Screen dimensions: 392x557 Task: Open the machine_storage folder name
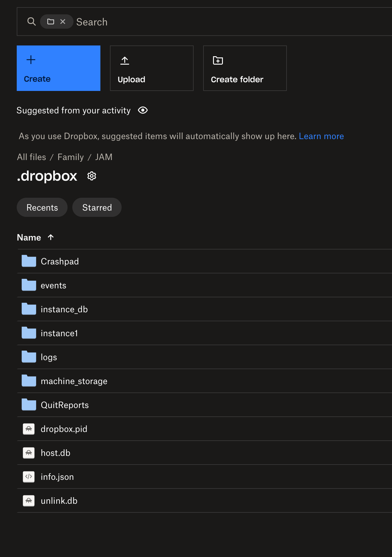pyautogui.click(x=74, y=381)
